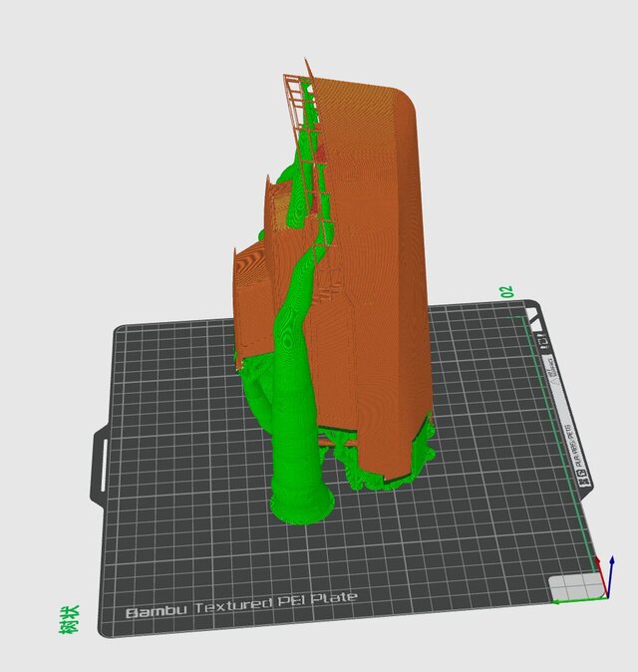Click the green plate number 02 label
The width and height of the screenshot is (638, 672).
tap(506, 291)
